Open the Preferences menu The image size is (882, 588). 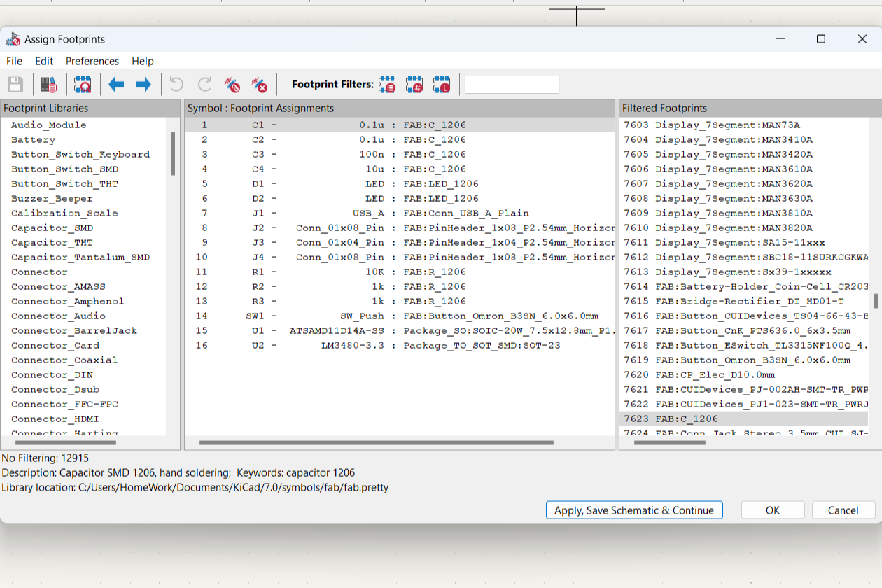(92, 61)
